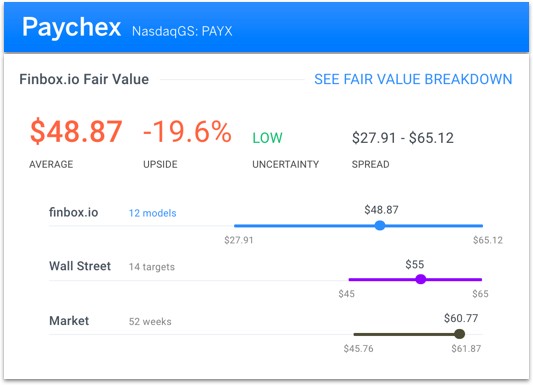Click the $48.87 average fair value
Screen dimensions: 533x385
76,132
